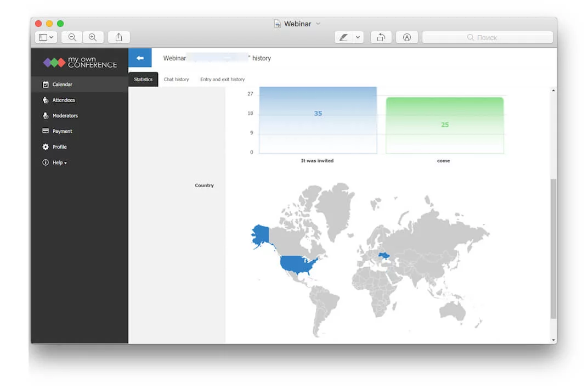Select the highlighted United States on the map
Viewport: 588px width, 388px height.
point(298,264)
